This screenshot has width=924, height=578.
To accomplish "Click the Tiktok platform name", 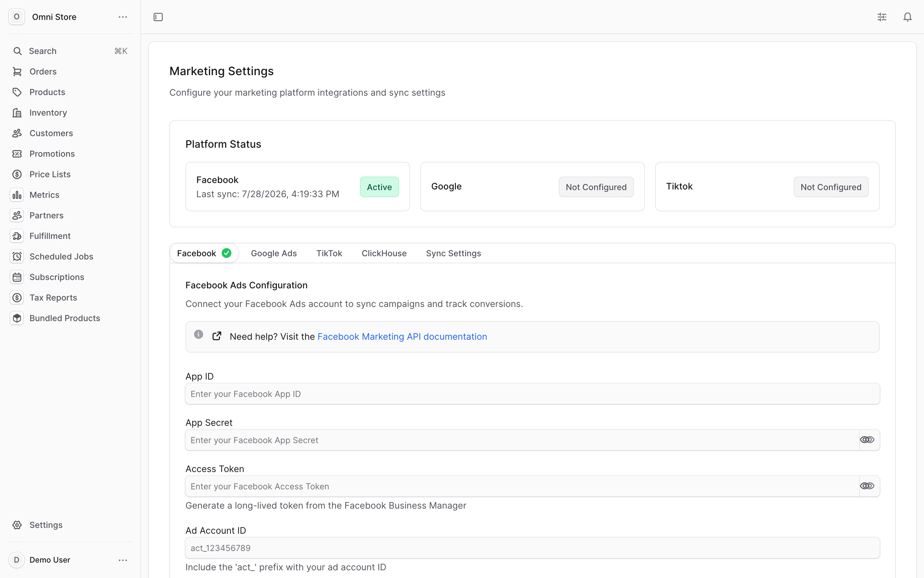I will (679, 187).
